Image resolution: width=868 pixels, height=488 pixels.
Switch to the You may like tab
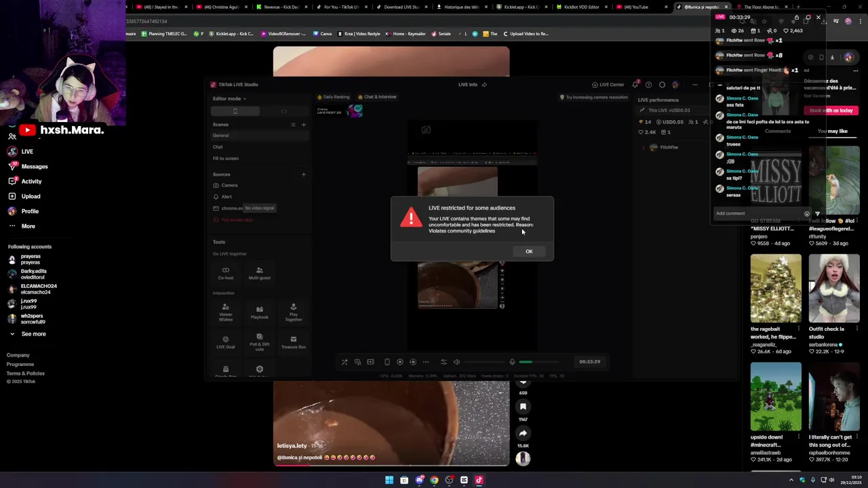click(x=832, y=131)
